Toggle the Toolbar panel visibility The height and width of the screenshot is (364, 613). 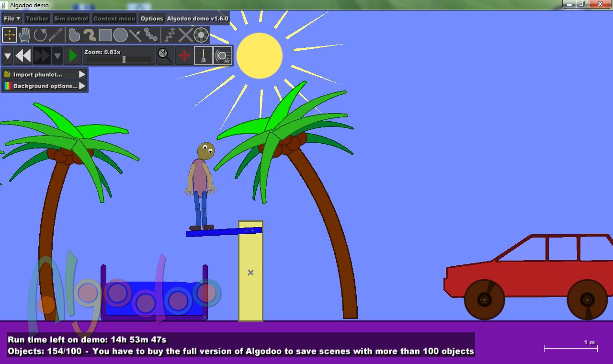(x=37, y=19)
